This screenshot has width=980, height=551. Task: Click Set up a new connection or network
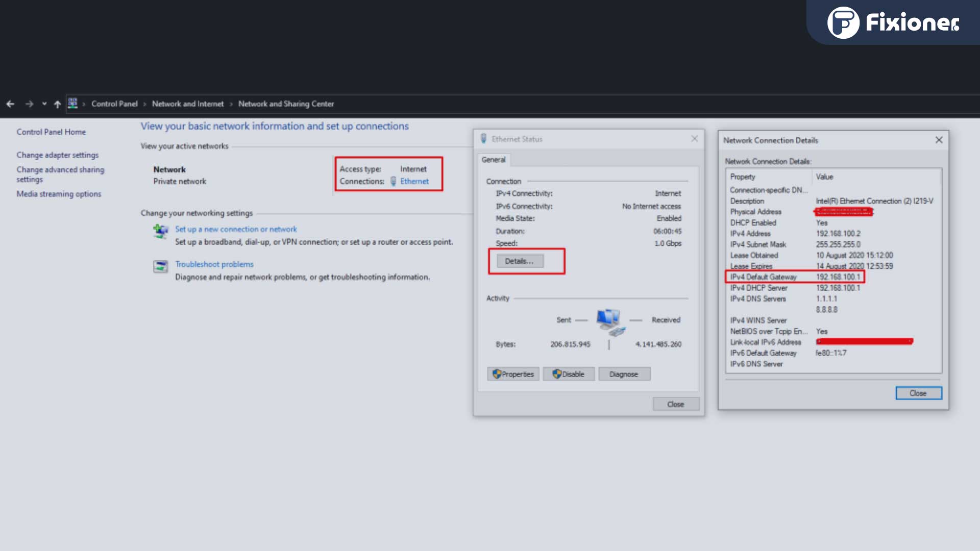click(236, 230)
